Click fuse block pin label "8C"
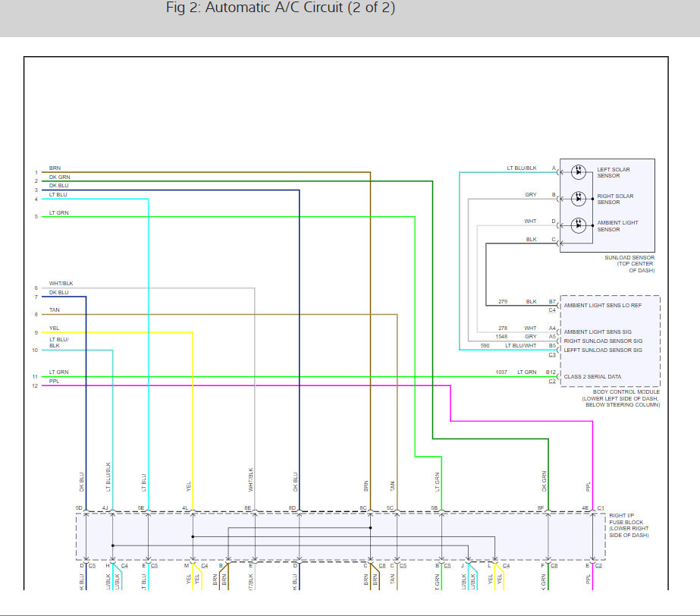This screenshot has width=700, height=616. (x=363, y=508)
